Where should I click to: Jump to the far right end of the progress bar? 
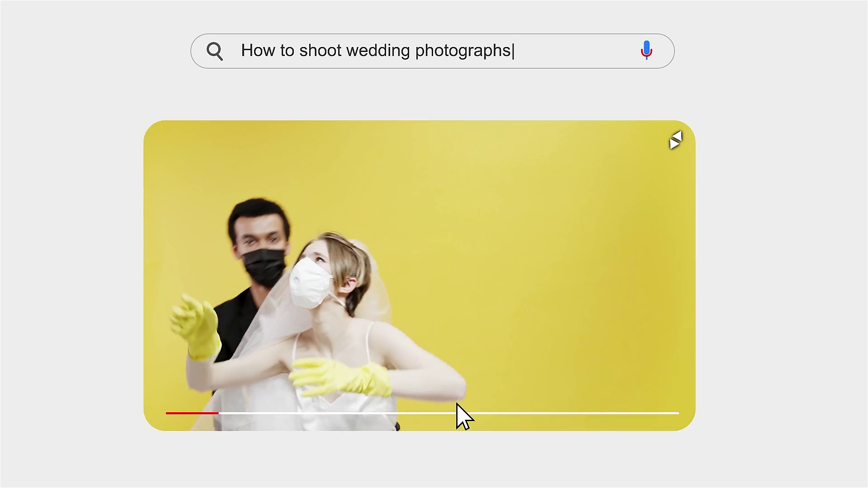(x=678, y=413)
